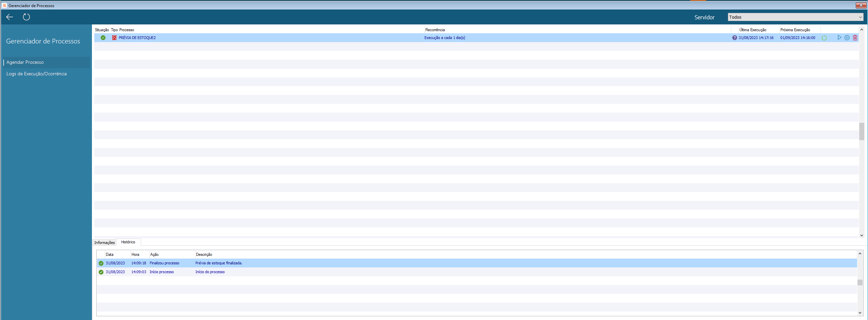Click the app icon in the title bar
This screenshot has height=320, width=868.
click(x=4, y=5)
